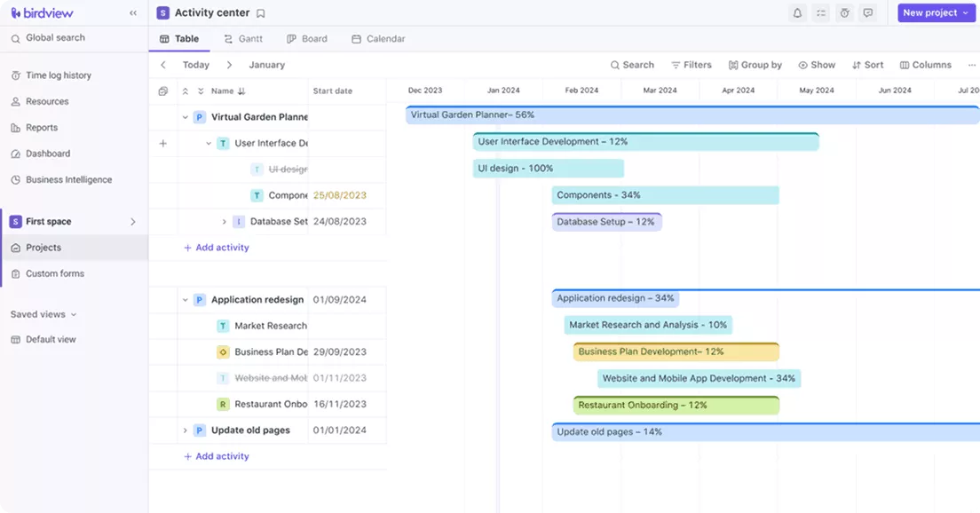This screenshot has height=513, width=980.
Task: Click Business Plan milestone icon
Action: click(223, 352)
